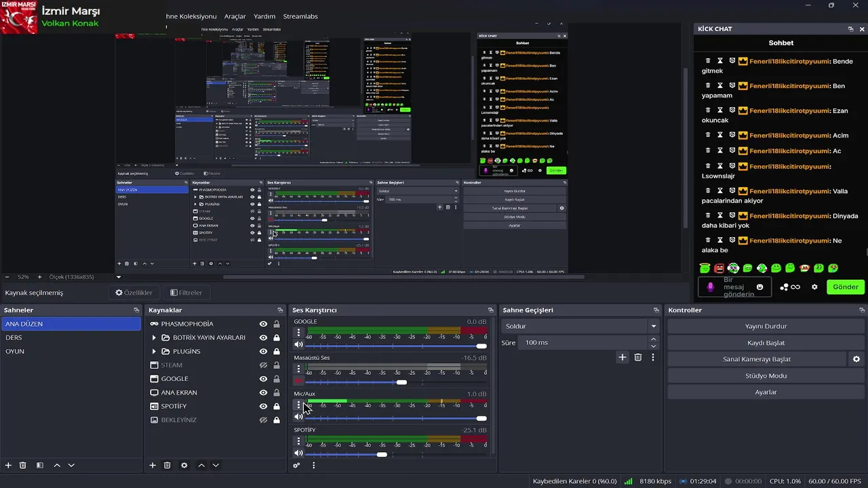Hide BOTRİX YAYIN AYARLARI group
The image size is (868, 488).
(263, 338)
